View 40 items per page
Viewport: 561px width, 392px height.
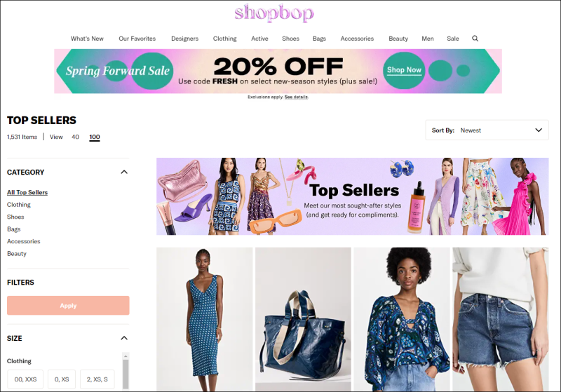75,137
